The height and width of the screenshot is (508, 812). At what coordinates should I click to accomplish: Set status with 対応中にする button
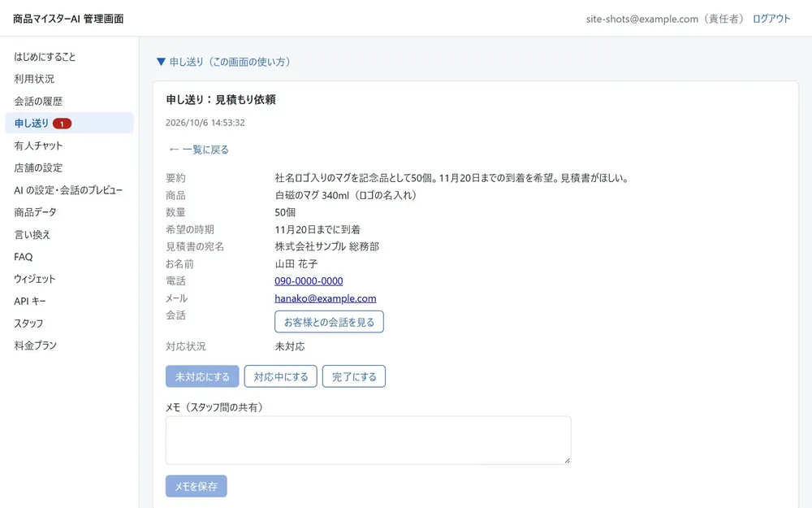click(281, 376)
